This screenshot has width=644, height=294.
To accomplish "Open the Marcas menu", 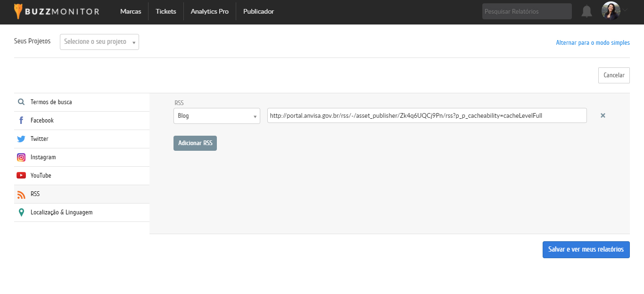I will pyautogui.click(x=131, y=11).
